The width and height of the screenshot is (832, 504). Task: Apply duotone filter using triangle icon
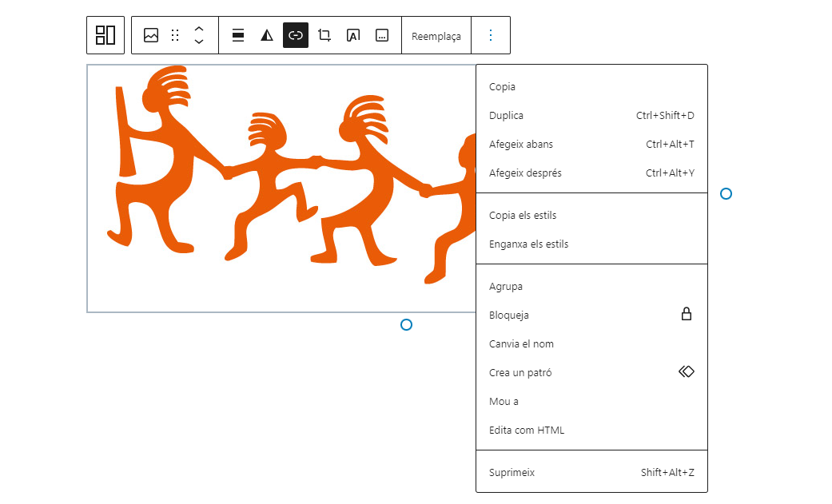tap(267, 35)
